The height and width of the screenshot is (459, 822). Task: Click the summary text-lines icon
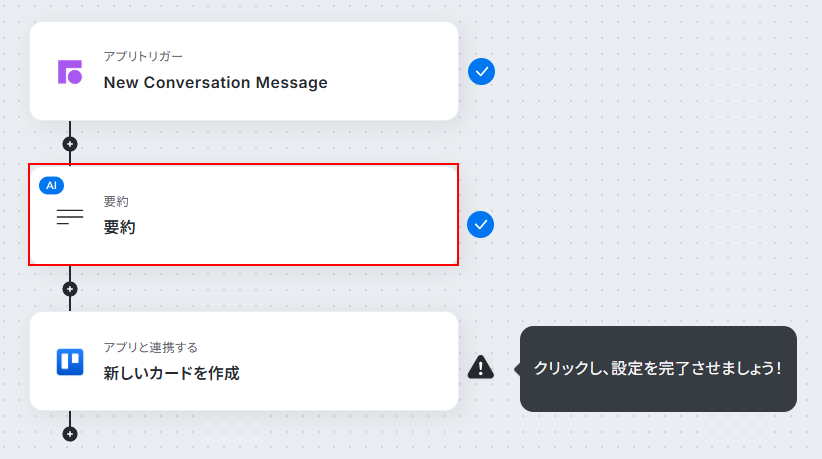(x=70, y=216)
